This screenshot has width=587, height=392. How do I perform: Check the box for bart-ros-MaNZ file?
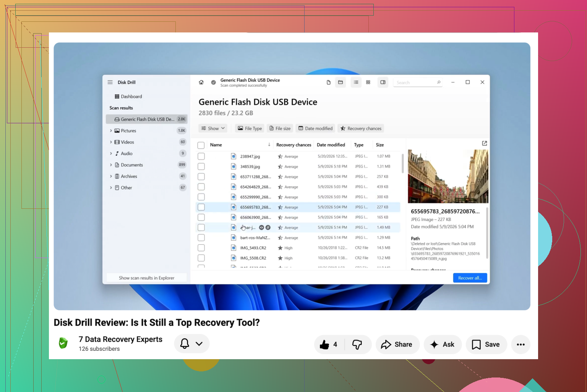point(201,237)
